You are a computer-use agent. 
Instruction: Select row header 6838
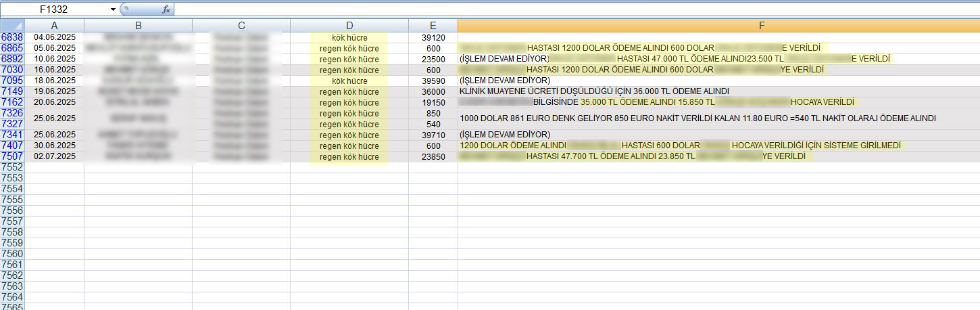coord(12,37)
